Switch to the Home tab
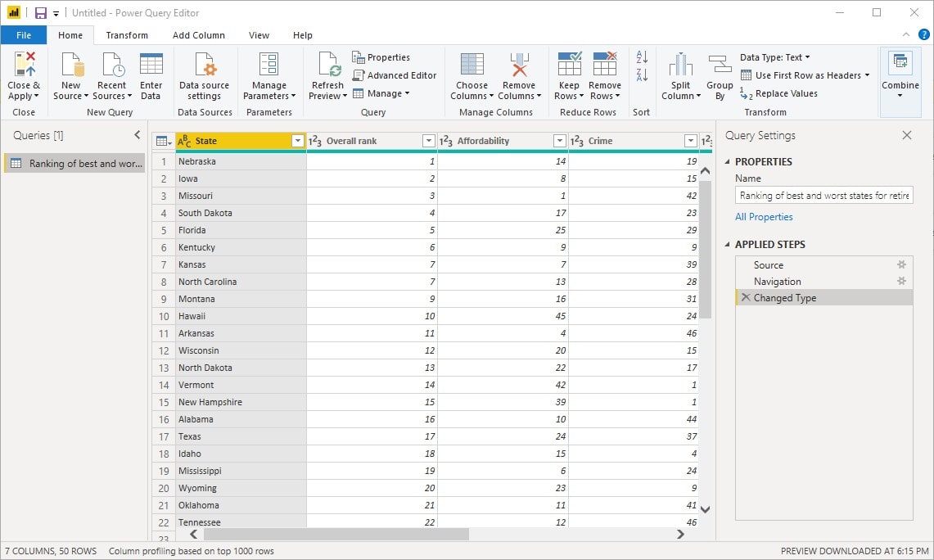934x560 pixels. coord(70,35)
